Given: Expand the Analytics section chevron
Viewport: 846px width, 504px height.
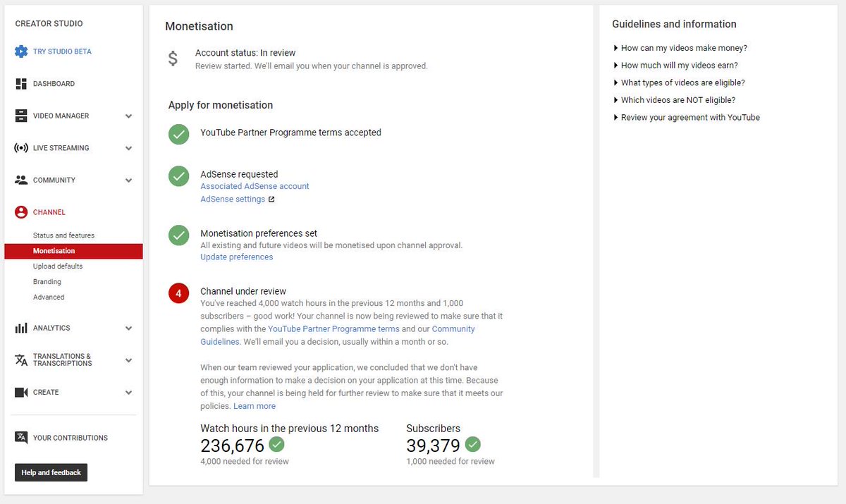Looking at the screenshot, I should (128, 328).
